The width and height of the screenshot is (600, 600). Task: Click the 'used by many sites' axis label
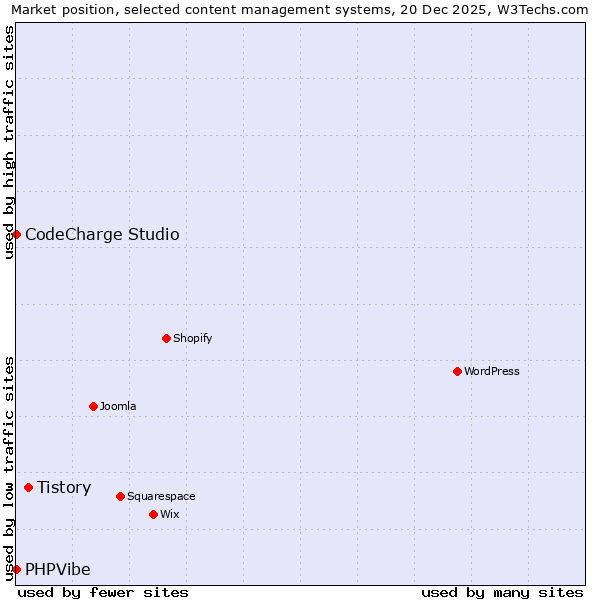click(x=502, y=592)
